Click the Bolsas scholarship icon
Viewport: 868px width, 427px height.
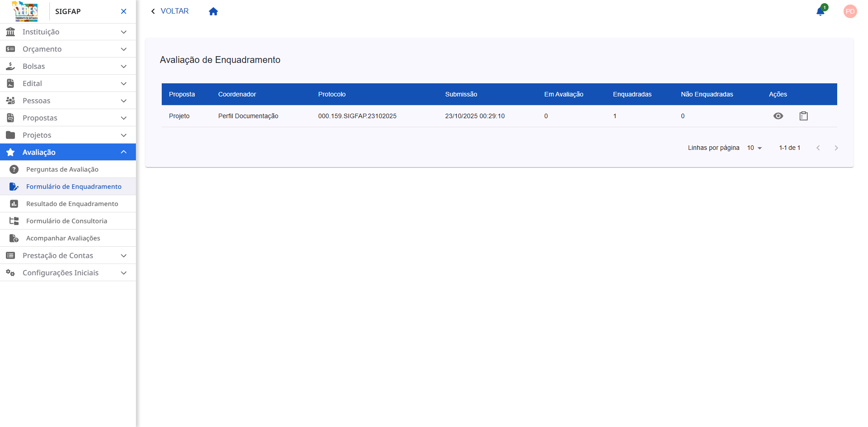(x=10, y=66)
